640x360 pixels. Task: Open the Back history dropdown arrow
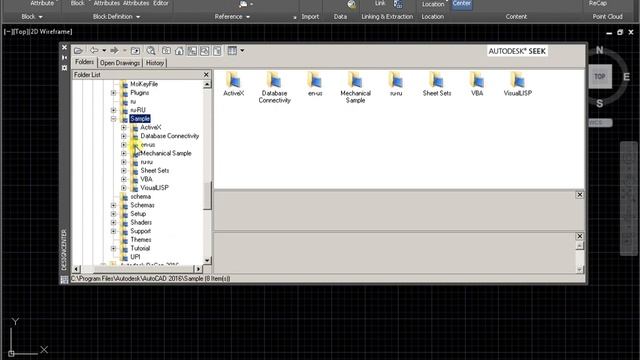[104, 50]
